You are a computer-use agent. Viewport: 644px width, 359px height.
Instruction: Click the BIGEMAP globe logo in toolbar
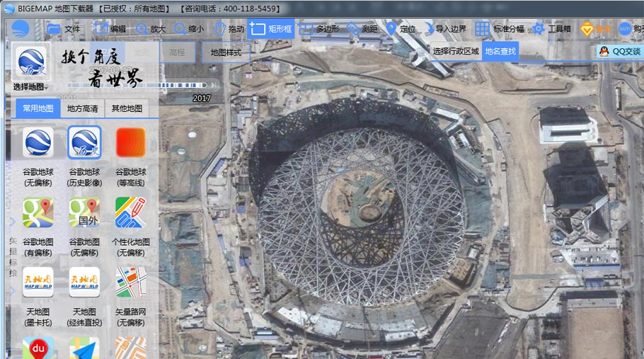pos(20,29)
